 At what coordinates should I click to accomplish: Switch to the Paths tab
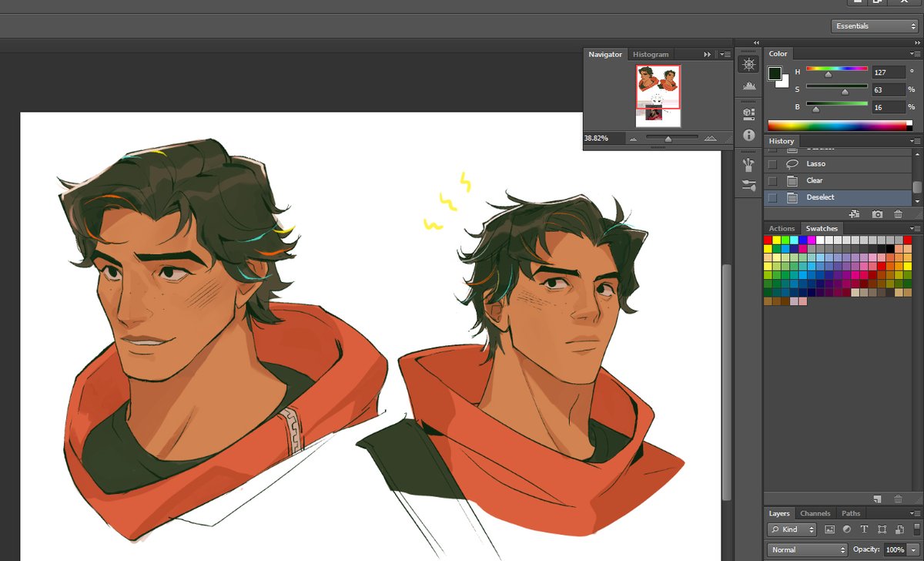point(851,513)
